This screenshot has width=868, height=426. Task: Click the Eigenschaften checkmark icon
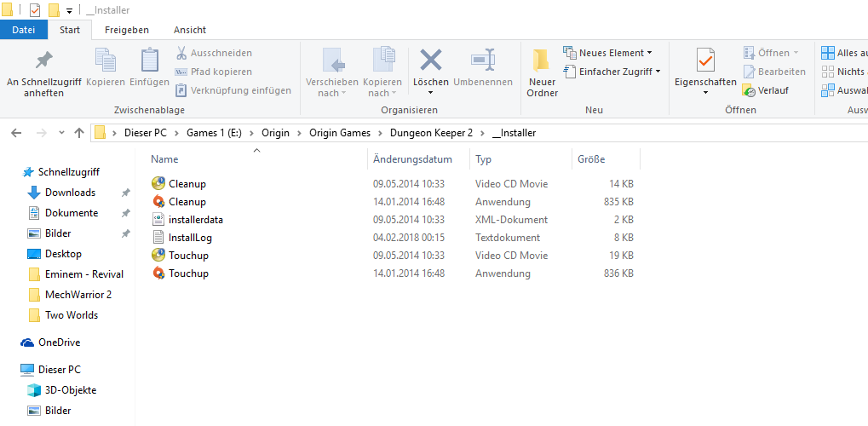(x=706, y=60)
